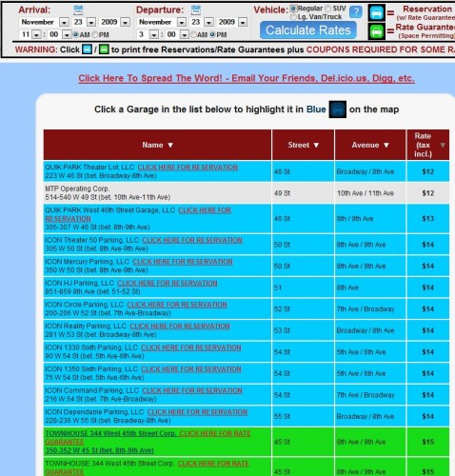
Task: Click small blue car icon in warning line
Action: point(87,50)
